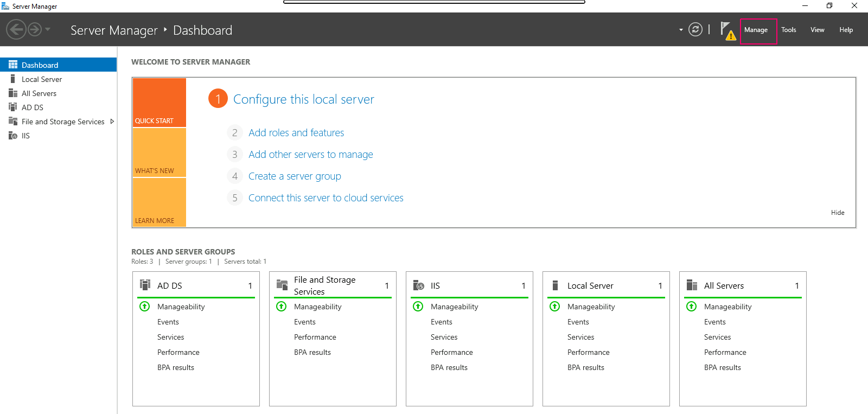Open Performance in the AD DS tile
The height and width of the screenshot is (414, 868).
tap(178, 352)
